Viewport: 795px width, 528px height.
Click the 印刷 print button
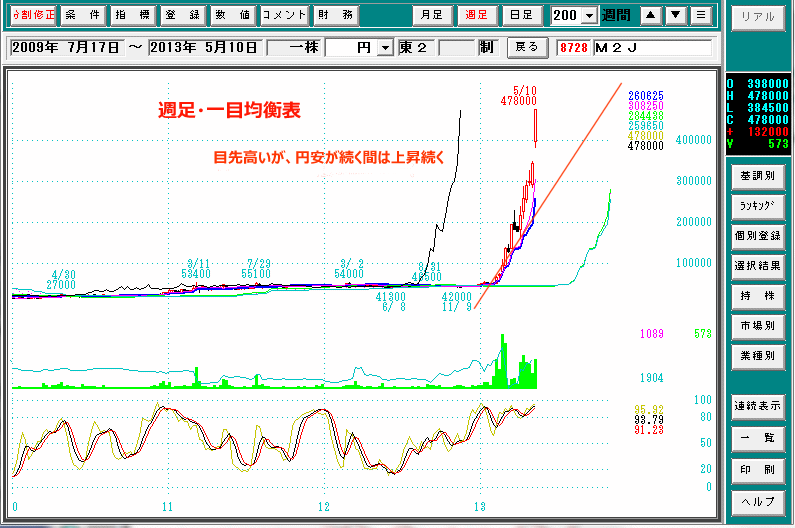[x=758, y=471]
